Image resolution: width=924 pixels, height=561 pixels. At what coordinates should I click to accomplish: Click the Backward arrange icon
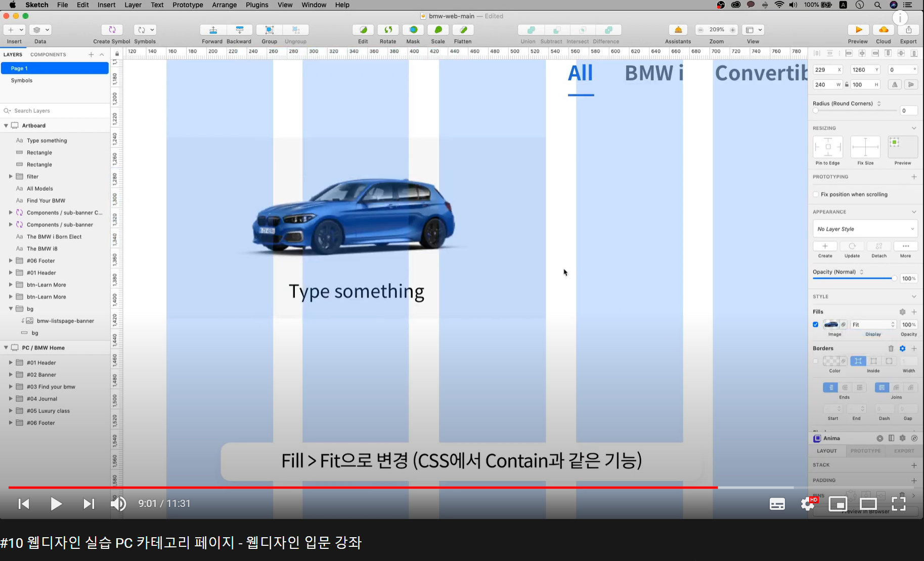pyautogui.click(x=240, y=30)
